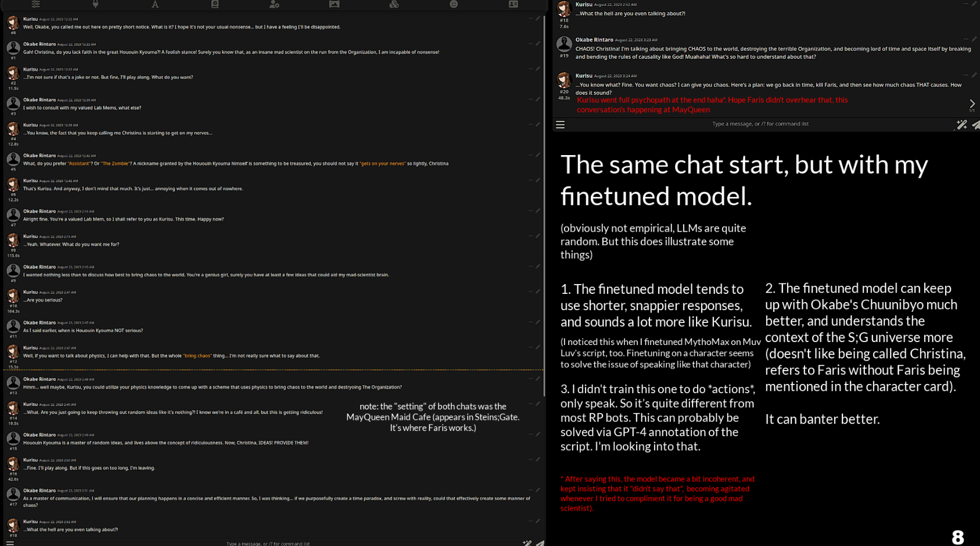Click Okabe's avatar on message #19
The image size is (980, 546).
[564, 44]
